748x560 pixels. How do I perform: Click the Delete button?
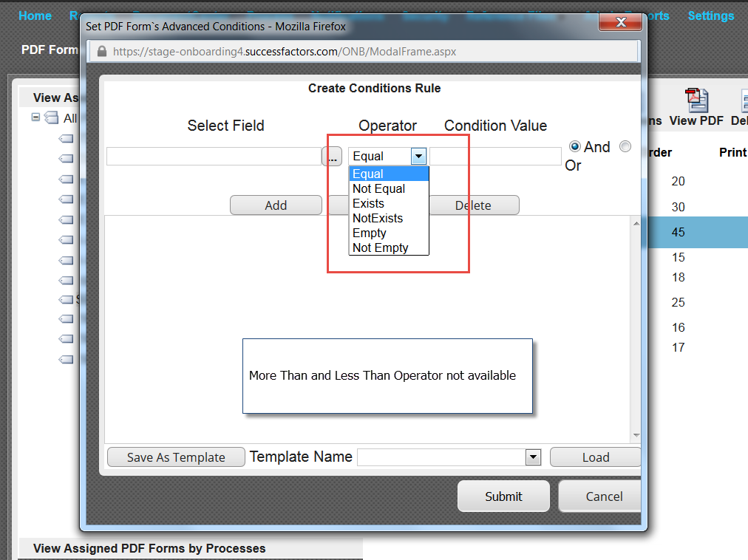(474, 205)
